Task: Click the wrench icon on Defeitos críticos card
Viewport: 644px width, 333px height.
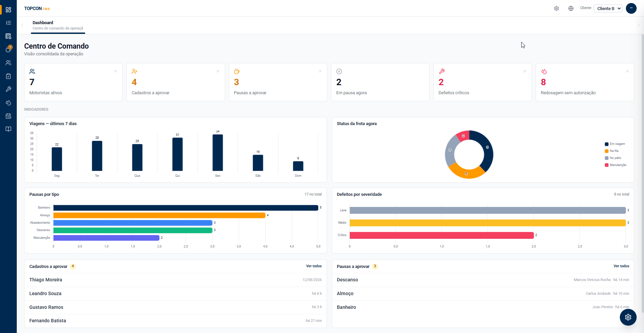Action: tap(442, 71)
